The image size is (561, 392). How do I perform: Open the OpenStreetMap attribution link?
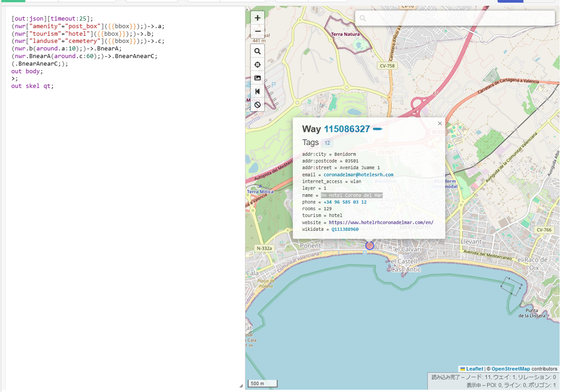pyautogui.click(x=511, y=369)
